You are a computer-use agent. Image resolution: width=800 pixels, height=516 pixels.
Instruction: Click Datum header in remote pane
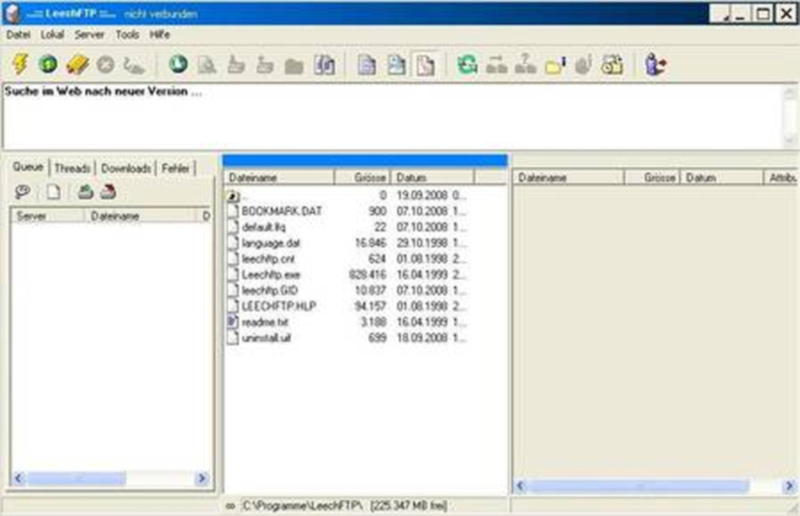point(721,178)
